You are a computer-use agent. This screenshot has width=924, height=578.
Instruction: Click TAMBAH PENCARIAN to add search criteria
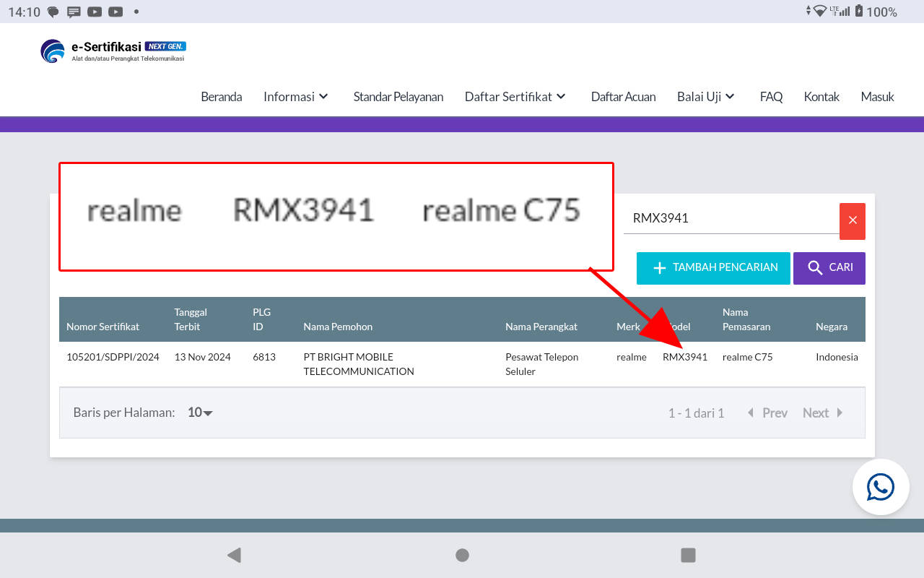click(713, 267)
